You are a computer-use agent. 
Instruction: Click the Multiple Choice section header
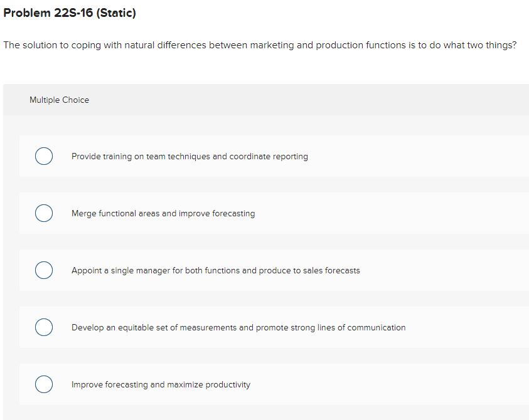click(x=60, y=100)
